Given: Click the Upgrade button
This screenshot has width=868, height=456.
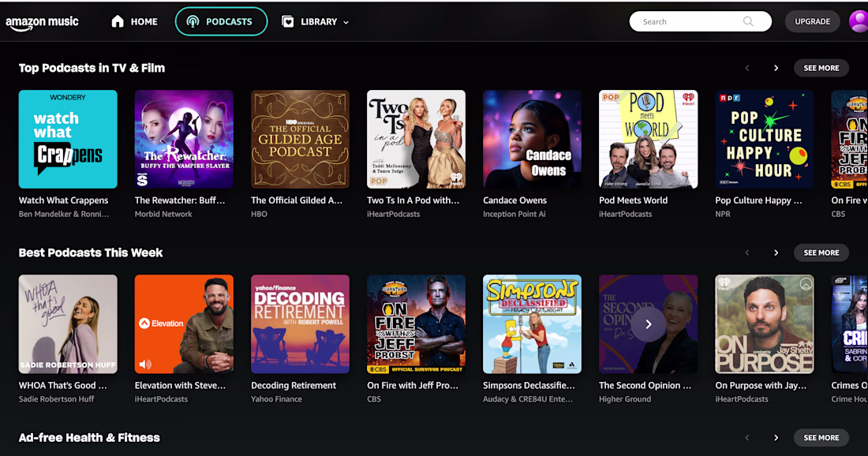Looking at the screenshot, I should click(x=812, y=21).
